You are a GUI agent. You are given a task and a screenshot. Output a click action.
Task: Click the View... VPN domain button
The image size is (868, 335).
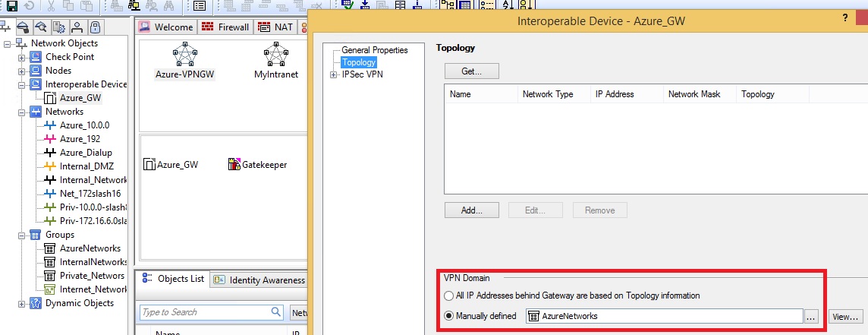tap(845, 316)
